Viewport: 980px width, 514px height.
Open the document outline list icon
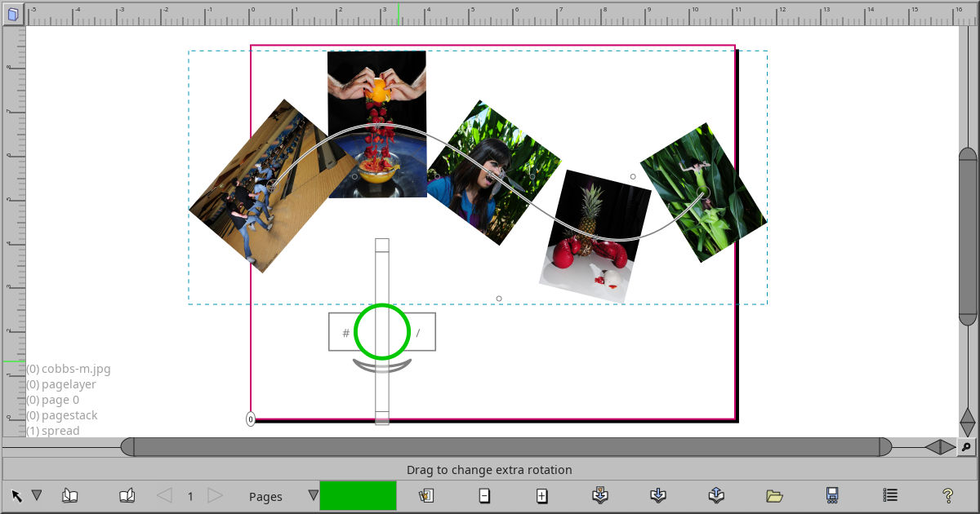point(889,494)
